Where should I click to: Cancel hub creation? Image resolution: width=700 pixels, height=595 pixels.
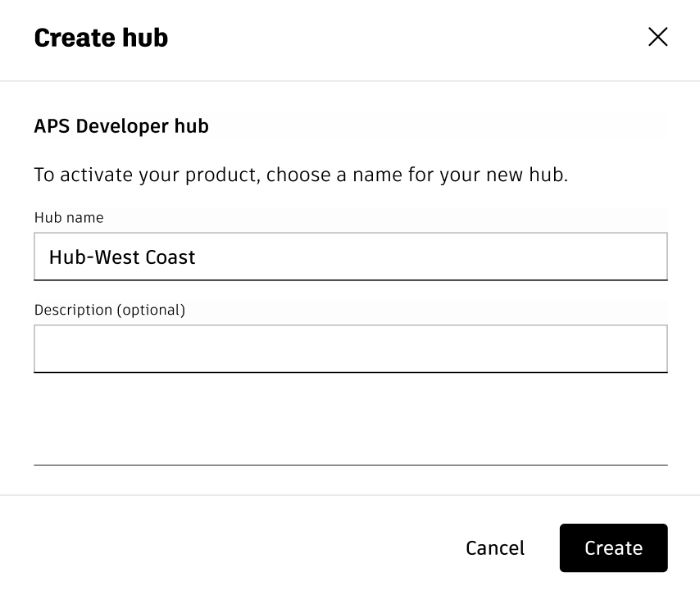[495, 547]
